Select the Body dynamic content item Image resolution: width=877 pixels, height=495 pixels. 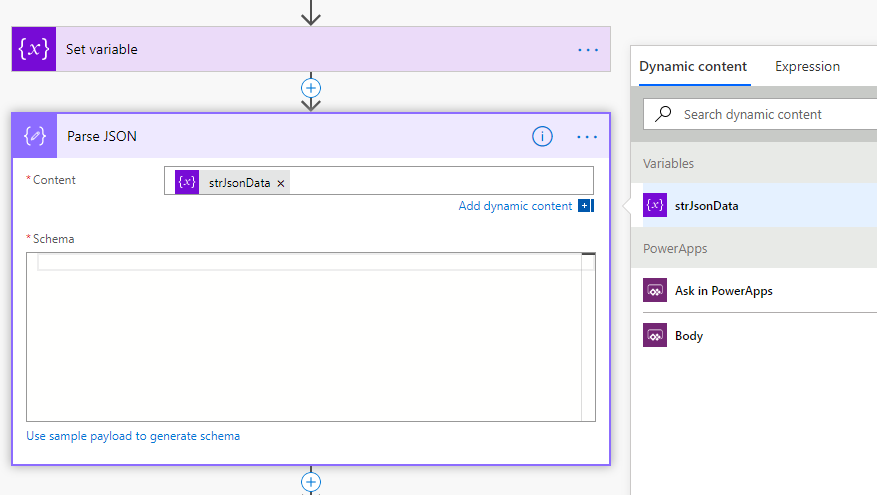(760, 336)
